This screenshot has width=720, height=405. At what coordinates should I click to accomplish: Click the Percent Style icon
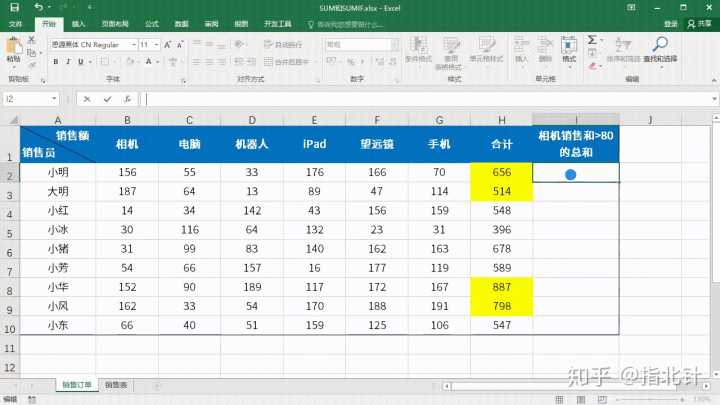[x=350, y=62]
